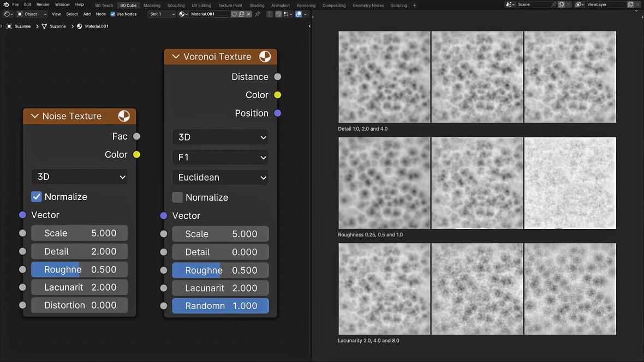Disable the Use Nodes checkbox
The image size is (644, 362).
click(x=113, y=14)
